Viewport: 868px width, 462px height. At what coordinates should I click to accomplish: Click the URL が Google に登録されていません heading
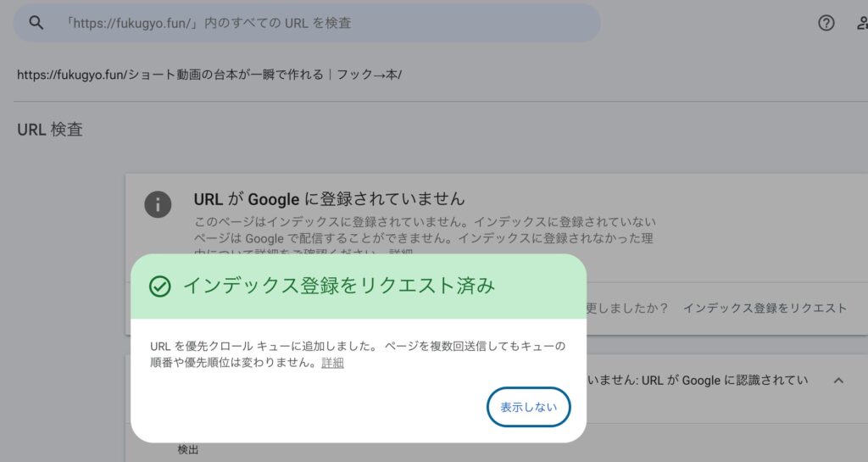point(329,199)
